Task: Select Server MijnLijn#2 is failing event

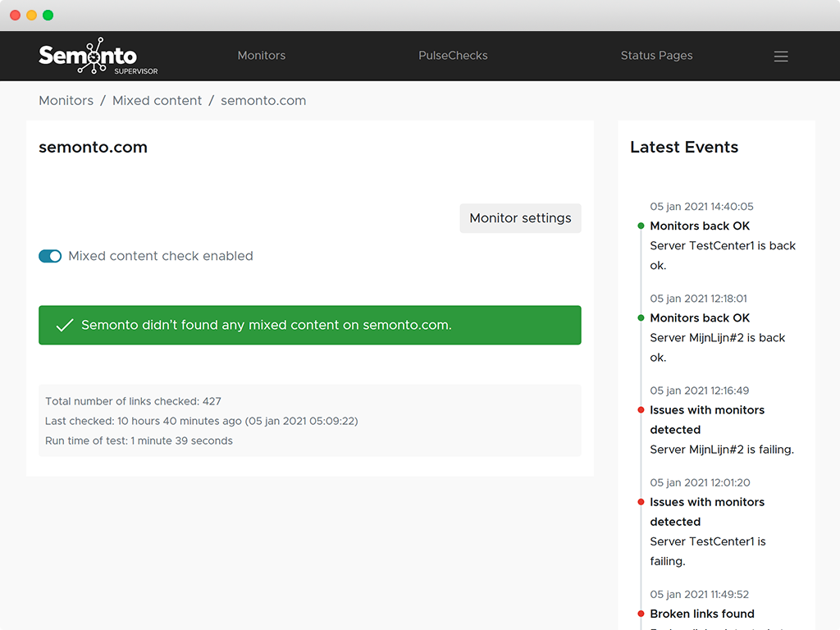Action: click(x=722, y=450)
